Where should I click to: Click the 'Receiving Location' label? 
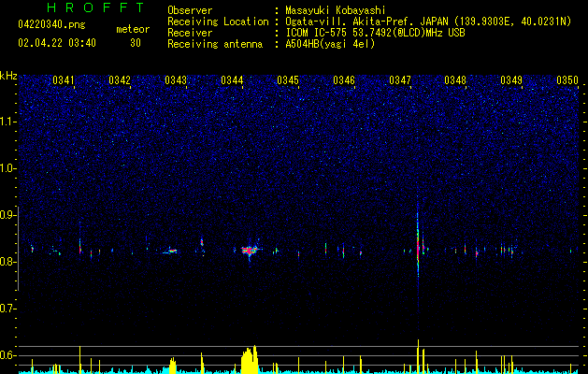(x=218, y=22)
